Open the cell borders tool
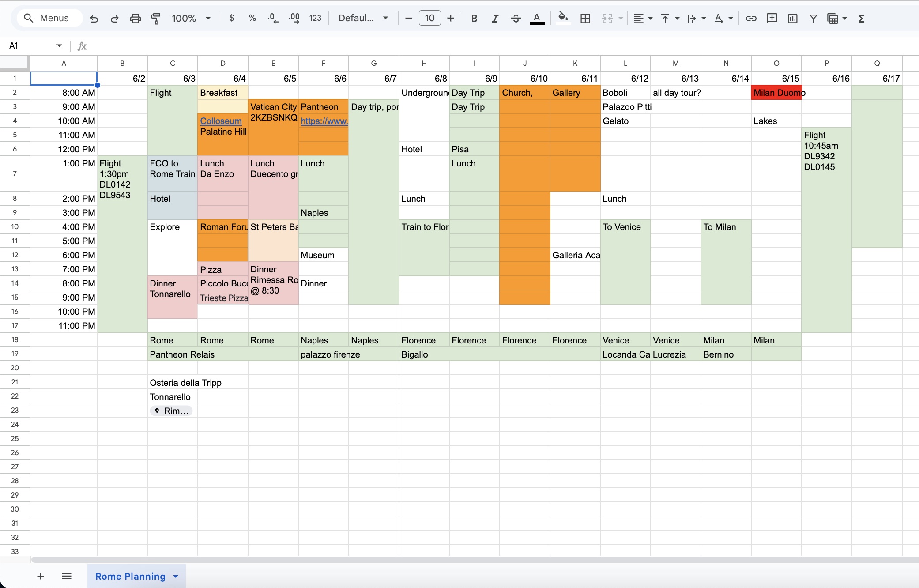This screenshot has height=588, width=919. coord(585,19)
